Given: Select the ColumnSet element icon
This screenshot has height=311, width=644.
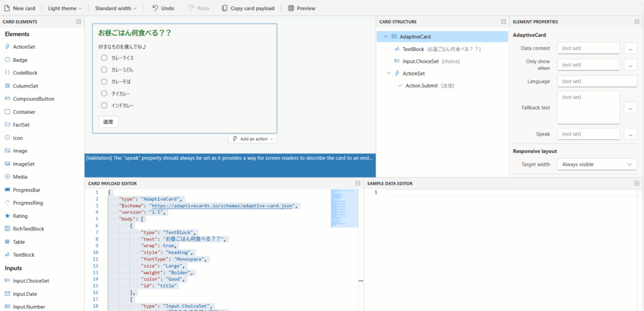Looking at the screenshot, I should (8, 86).
